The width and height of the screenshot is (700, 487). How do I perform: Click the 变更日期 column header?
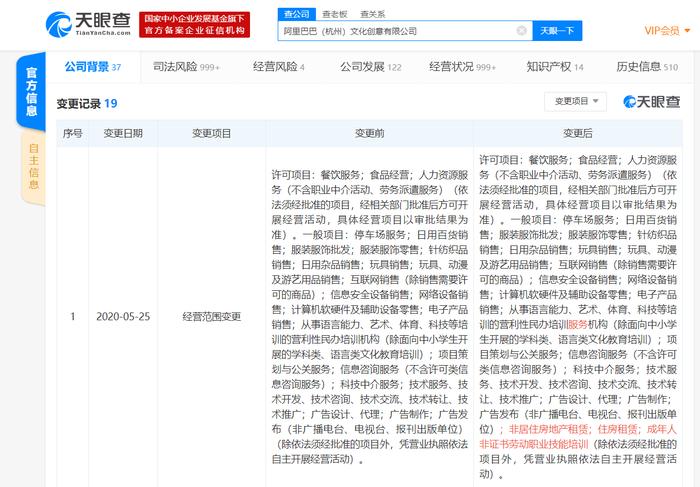(123, 133)
